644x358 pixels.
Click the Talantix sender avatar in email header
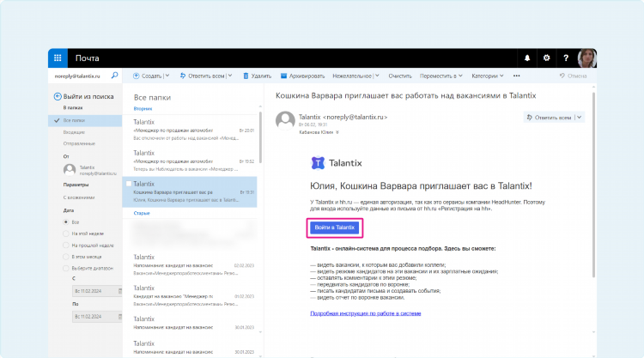285,121
